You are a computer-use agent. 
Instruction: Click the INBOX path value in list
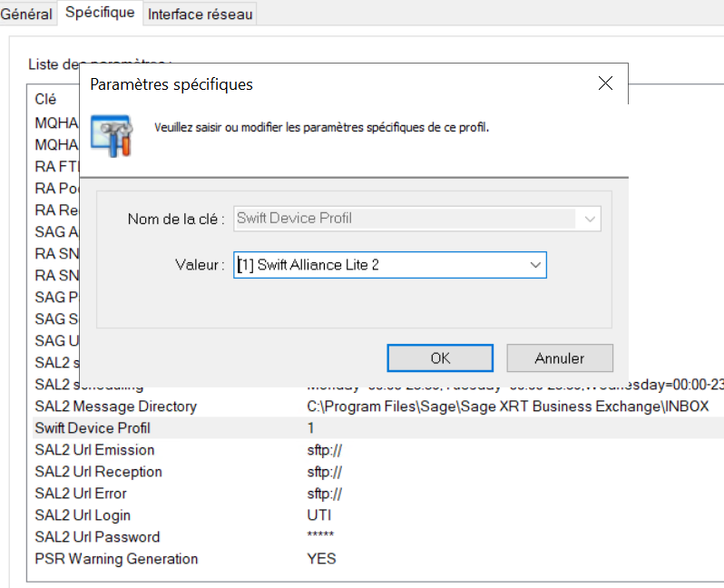pyautogui.click(x=507, y=407)
